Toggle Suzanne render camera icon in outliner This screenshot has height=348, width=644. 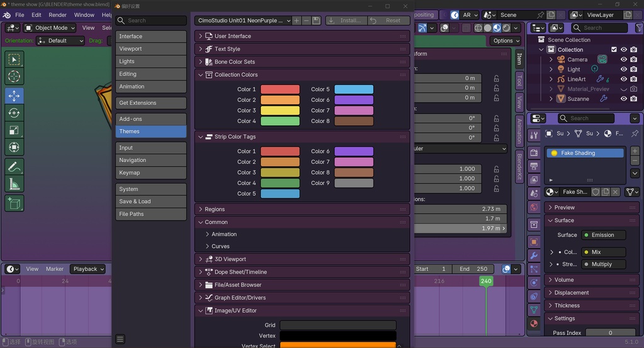634,99
